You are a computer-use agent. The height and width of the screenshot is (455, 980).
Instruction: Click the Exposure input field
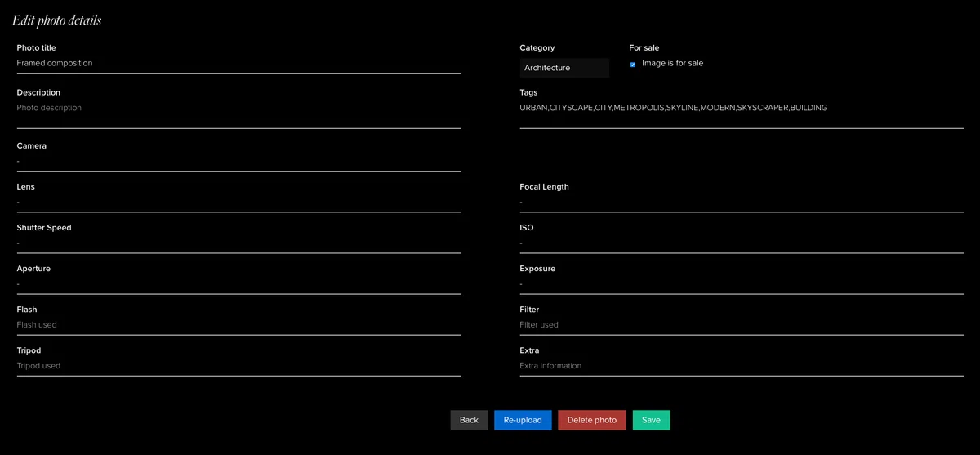pyautogui.click(x=742, y=284)
